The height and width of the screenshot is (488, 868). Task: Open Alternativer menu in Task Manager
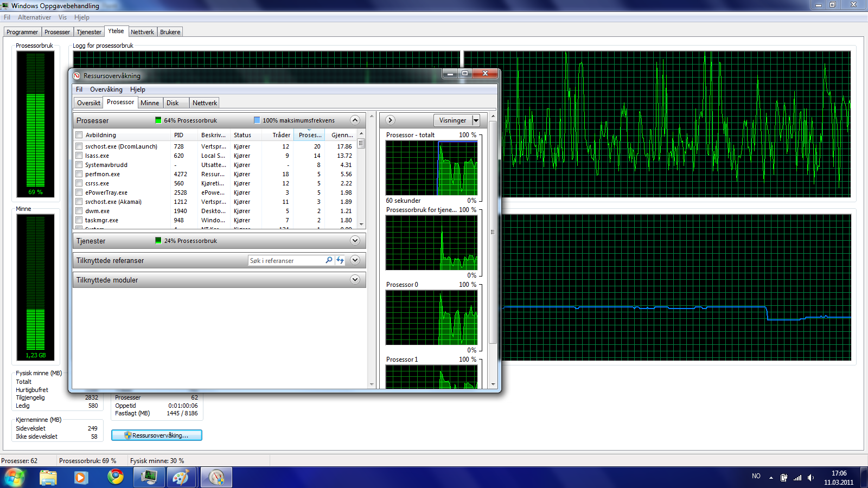(34, 17)
